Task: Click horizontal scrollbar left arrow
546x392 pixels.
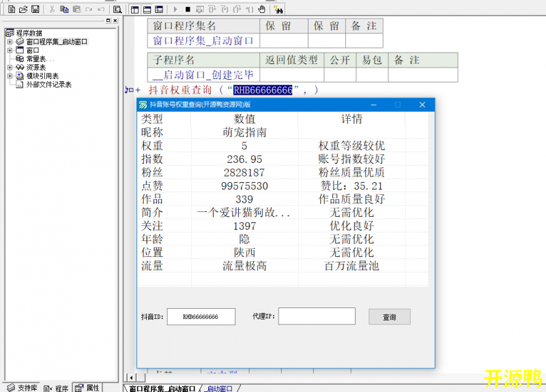Action: pyautogui.click(x=131, y=377)
